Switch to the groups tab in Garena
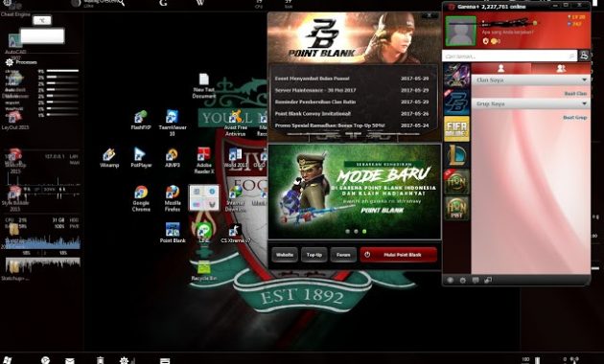Image resolution: width=604 pixels, height=364 pixels. [x=561, y=69]
